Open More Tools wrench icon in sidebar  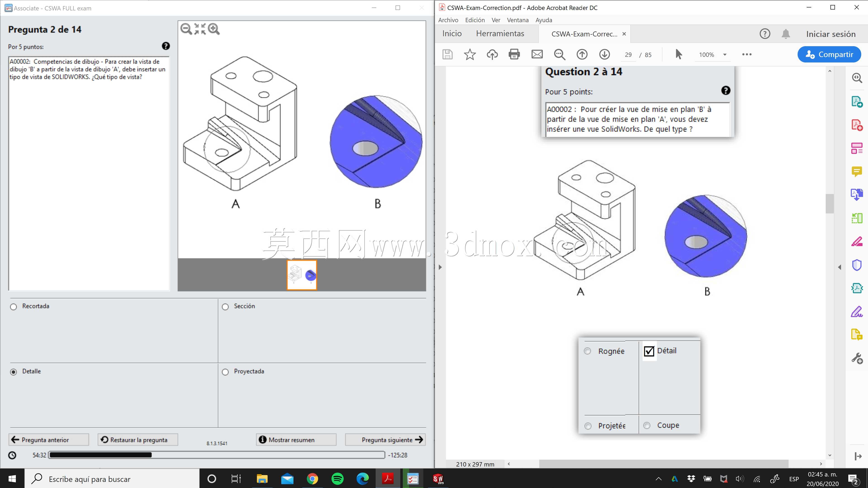point(857,358)
